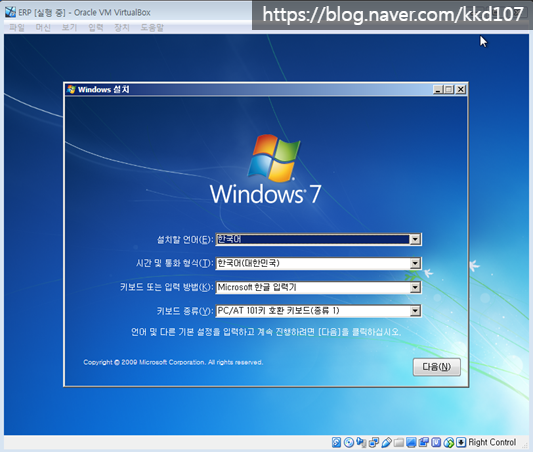
Task: Click the mouse integration status icon
Action: tap(449, 442)
